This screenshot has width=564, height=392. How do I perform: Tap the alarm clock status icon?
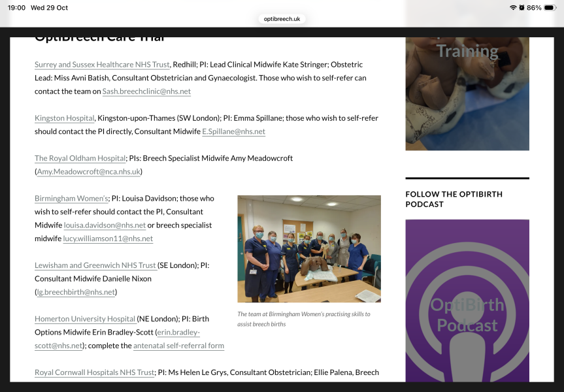pyautogui.click(x=522, y=8)
